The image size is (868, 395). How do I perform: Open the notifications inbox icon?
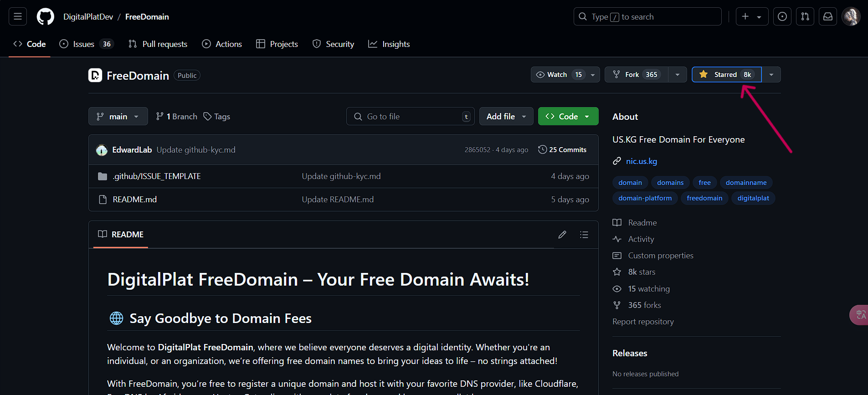[x=828, y=17]
